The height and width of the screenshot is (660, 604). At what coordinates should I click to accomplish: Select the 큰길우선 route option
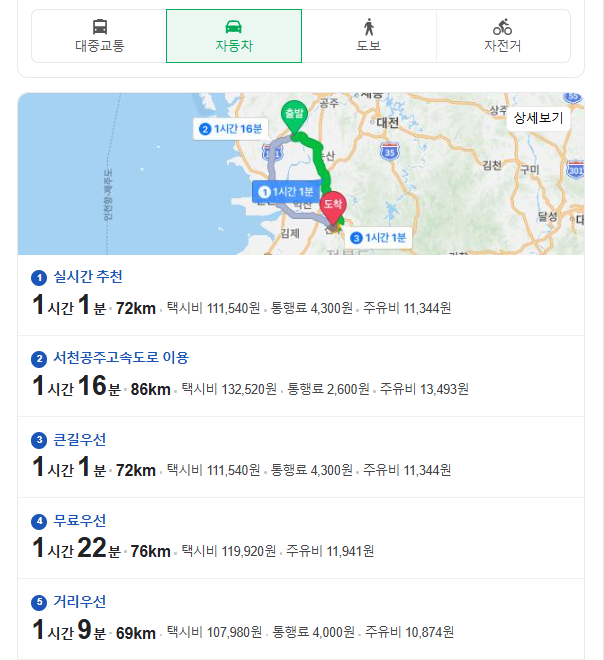[x=80, y=439]
